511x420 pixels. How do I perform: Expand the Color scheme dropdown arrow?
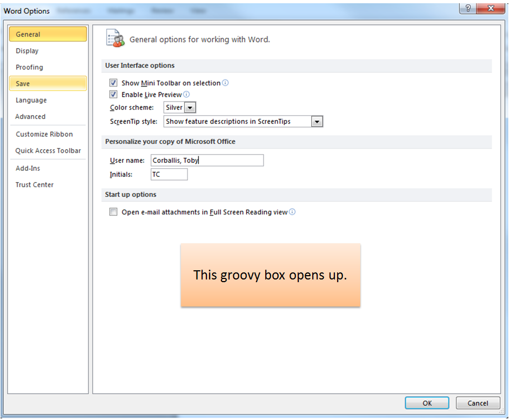pyautogui.click(x=190, y=107)
